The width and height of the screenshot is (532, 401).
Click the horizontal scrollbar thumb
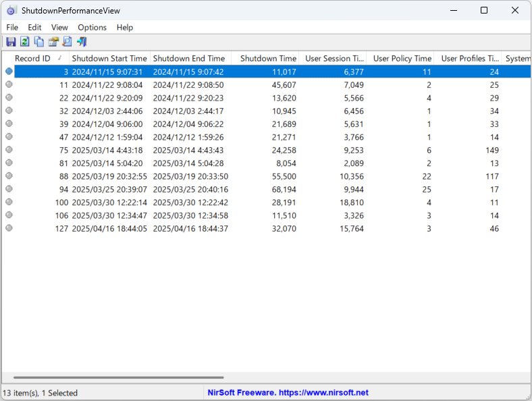pyautogui.click(x=118, y=377)
